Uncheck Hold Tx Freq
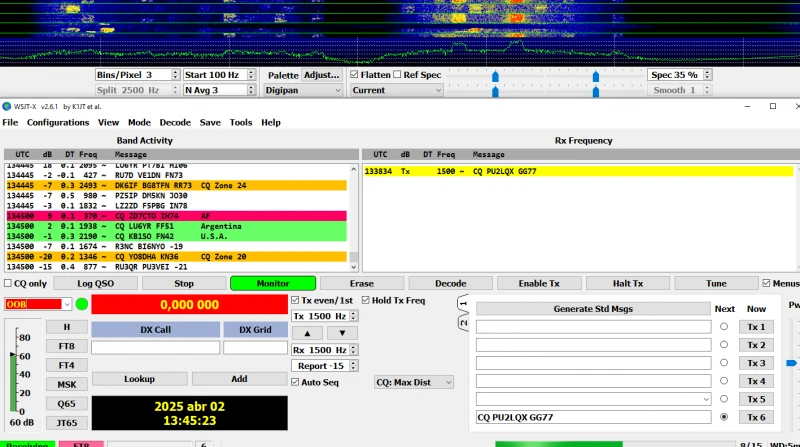This screenshot has width=800, height=447. (x=365, y=300)
